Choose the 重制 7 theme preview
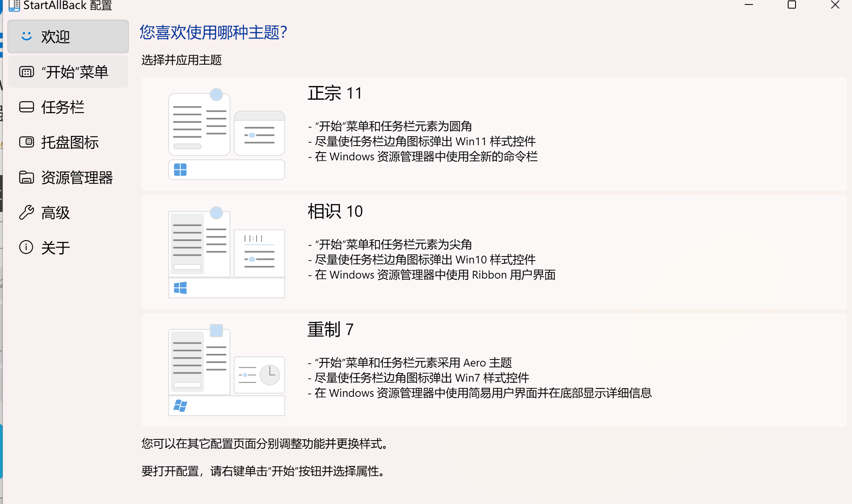Screen dimensions: 852x504 [227, 370]
